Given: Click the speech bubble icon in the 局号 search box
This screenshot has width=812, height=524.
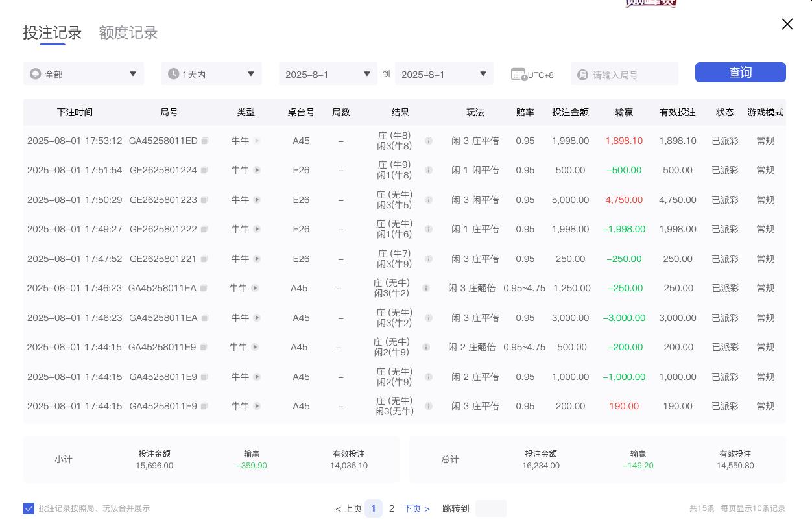Looking at the screenshot, I should [583, 74].
